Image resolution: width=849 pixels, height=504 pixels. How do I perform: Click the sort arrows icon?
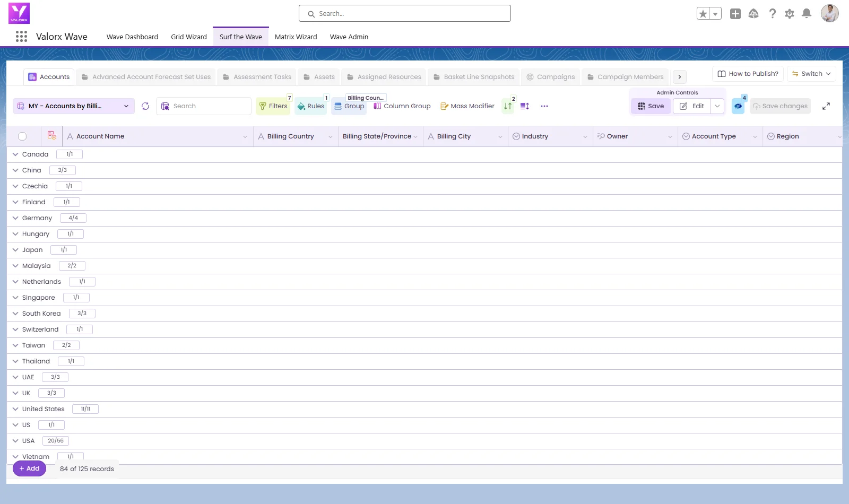[x=508, y=106]
